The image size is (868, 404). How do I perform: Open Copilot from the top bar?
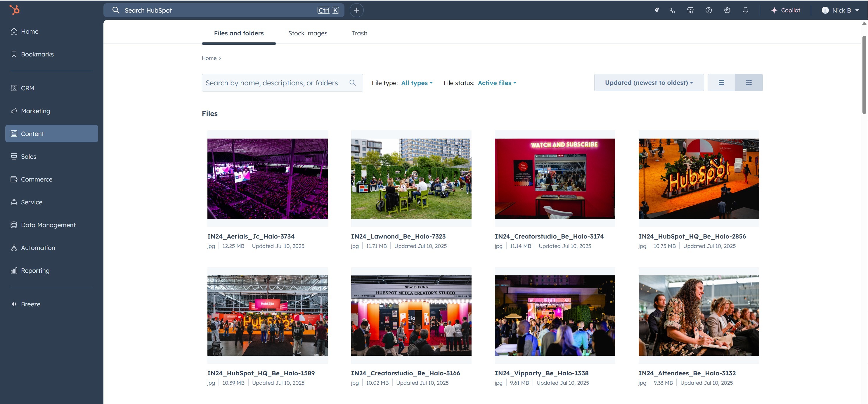point(785,10)
